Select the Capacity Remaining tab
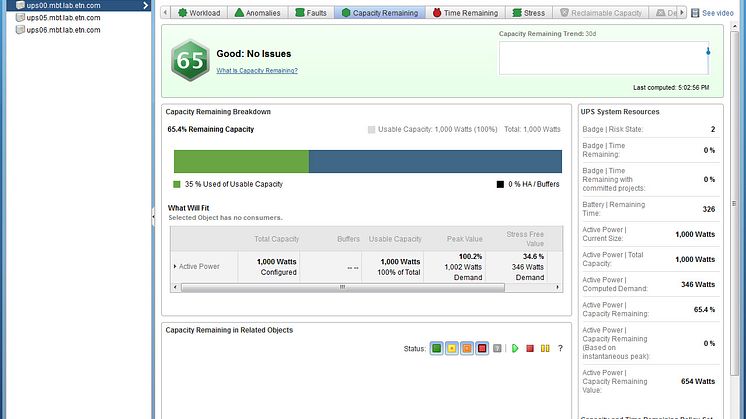The width and height of the screenshot is (746, 419). (x=380, y=13)
